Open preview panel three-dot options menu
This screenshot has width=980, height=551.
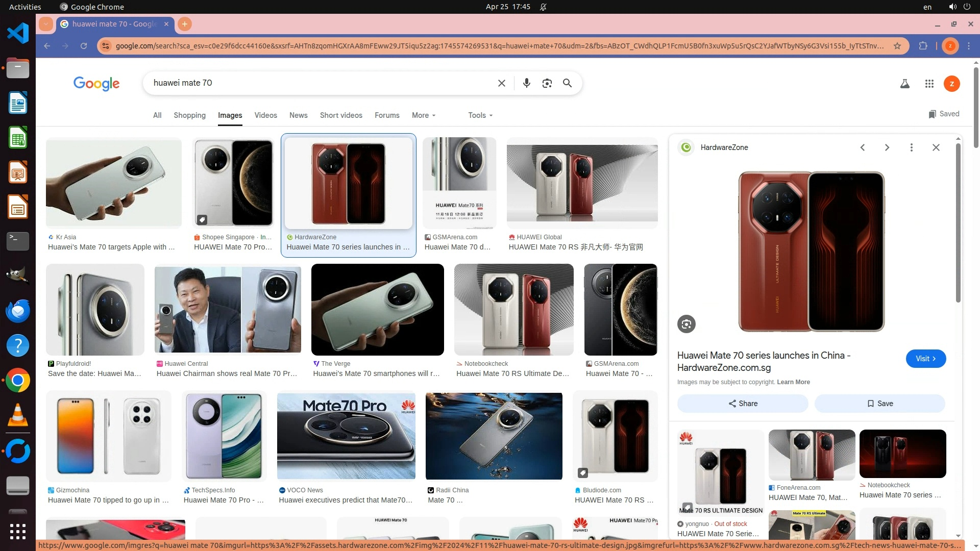(911, 147)
